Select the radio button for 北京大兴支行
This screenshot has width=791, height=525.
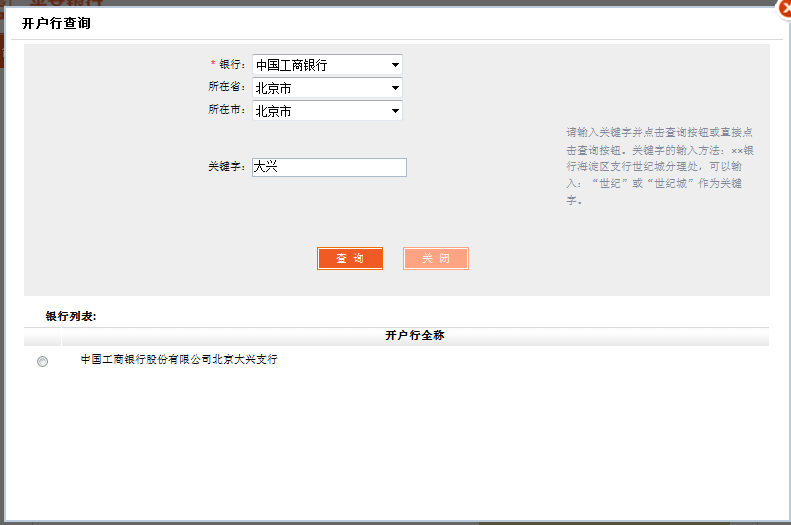(42, 362)
